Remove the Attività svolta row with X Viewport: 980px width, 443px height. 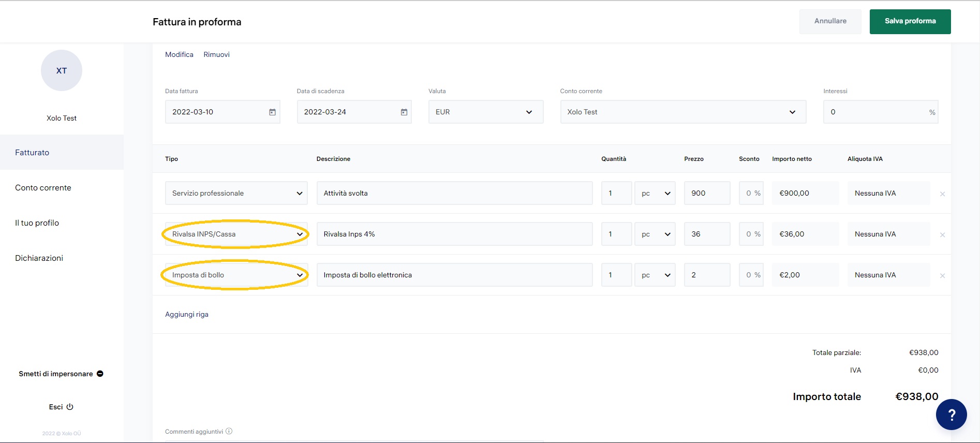(x=942, y=194)
